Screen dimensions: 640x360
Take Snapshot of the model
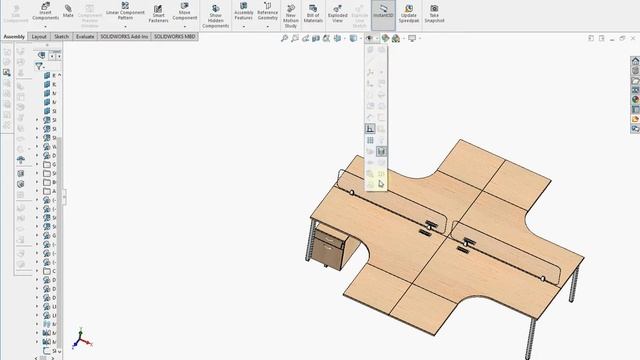point(434,14)
